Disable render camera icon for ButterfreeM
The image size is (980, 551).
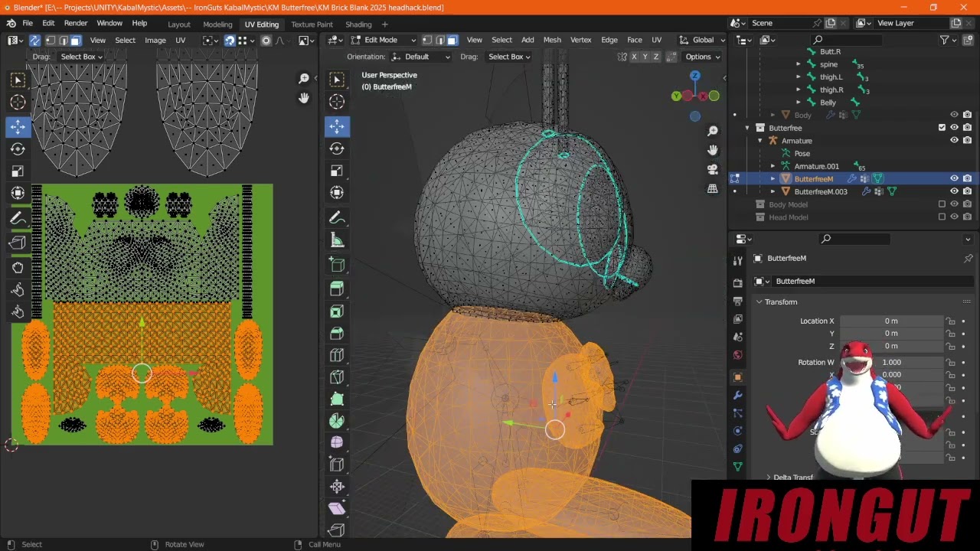(967, 178)
